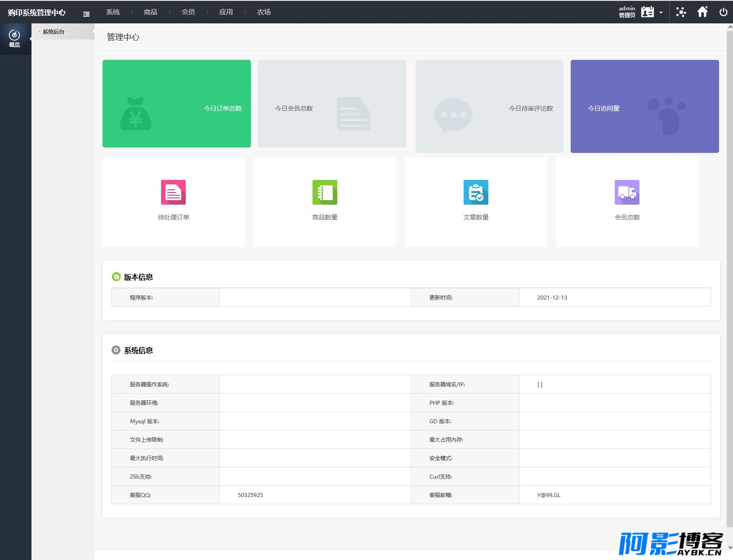Select 系统后台 in the sidebar

(x=54, y=32)
